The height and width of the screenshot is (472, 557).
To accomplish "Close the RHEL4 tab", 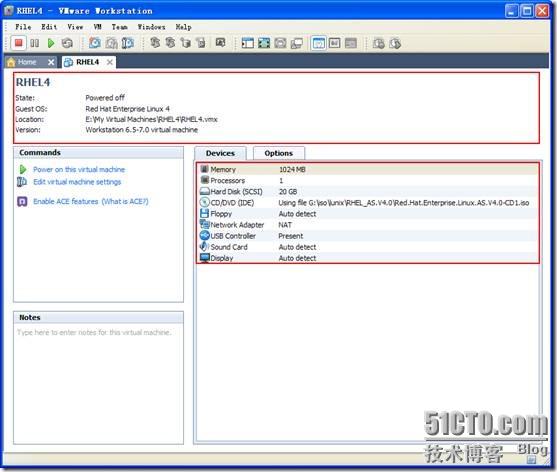I will pyautogui.click(x=110, y=63).
